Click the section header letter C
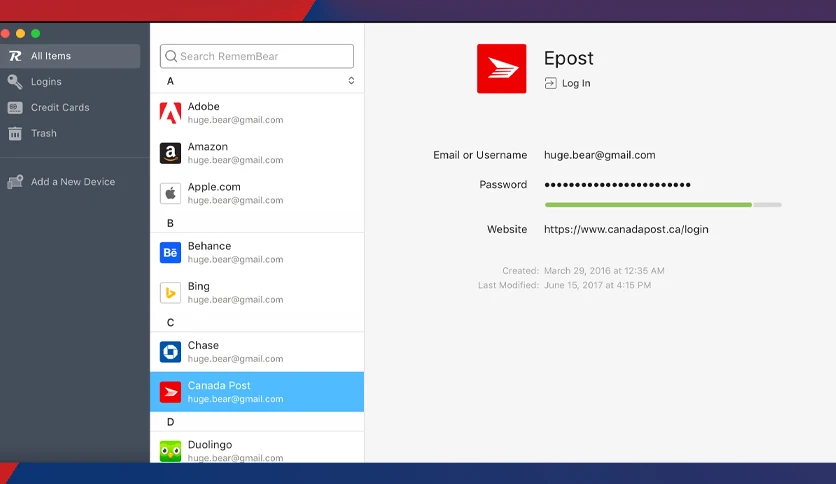836x484 pixels. [171, 322]
